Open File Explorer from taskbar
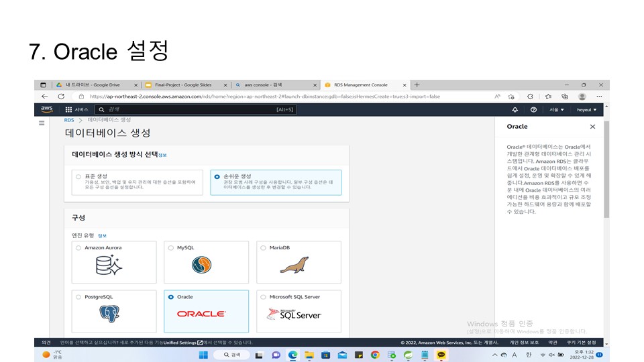Viewport: 644px width, 362px height. [x=309, y=355]
